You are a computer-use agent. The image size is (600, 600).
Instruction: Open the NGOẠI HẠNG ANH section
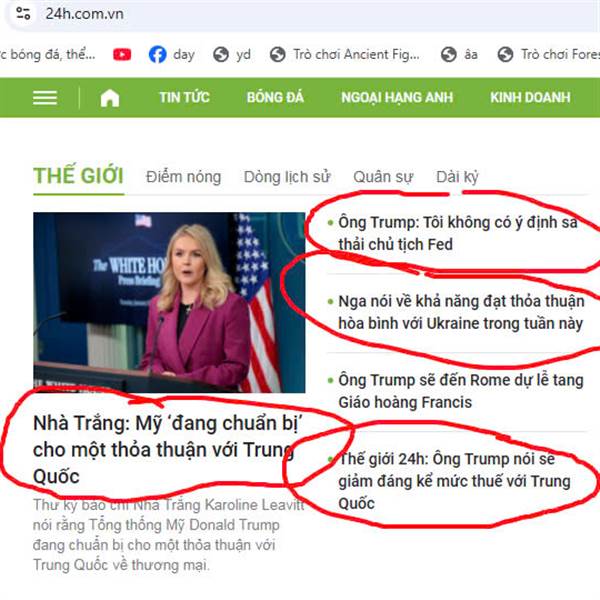pyautogui.click(x=397, y=98)
